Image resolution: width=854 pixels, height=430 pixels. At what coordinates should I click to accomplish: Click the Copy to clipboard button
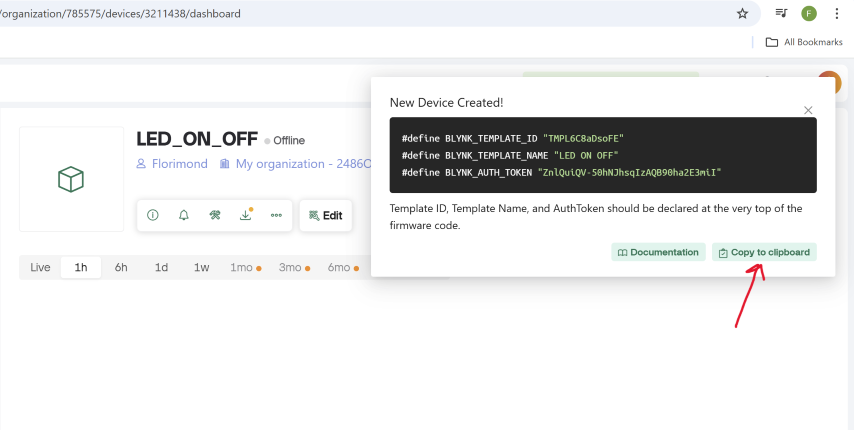pos(764,252)
